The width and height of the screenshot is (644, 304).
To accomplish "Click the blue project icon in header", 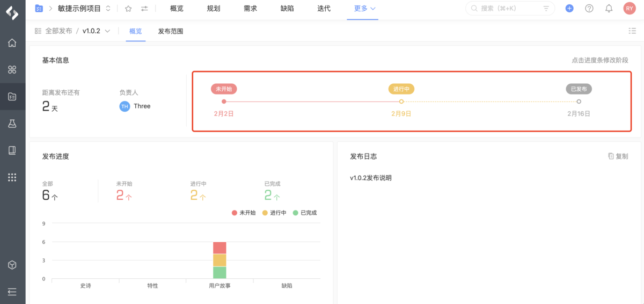I will pyautogui.click(x=39, y=8).
